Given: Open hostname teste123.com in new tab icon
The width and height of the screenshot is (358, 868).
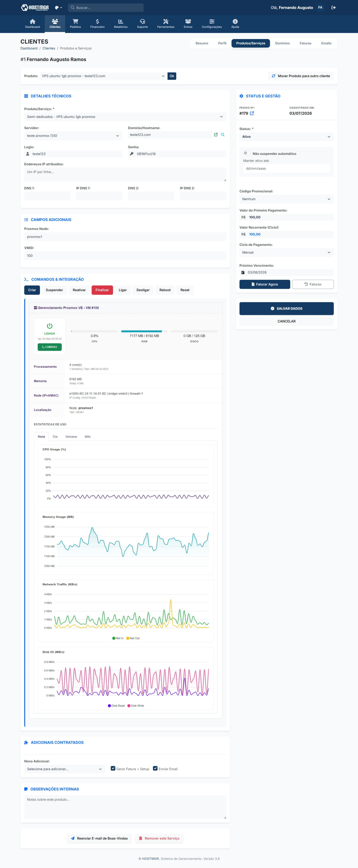Looking at the screenshot, I should tap(216, 135).
